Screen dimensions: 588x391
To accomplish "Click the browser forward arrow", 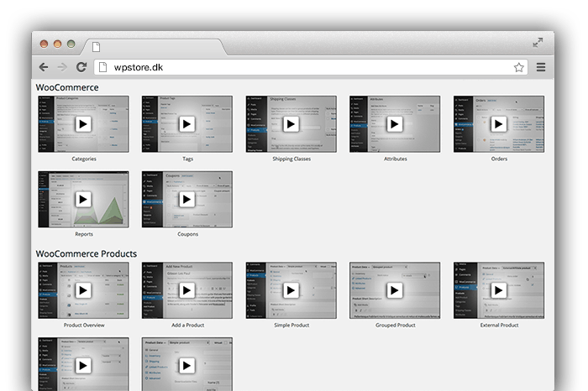I will point(62,67).
